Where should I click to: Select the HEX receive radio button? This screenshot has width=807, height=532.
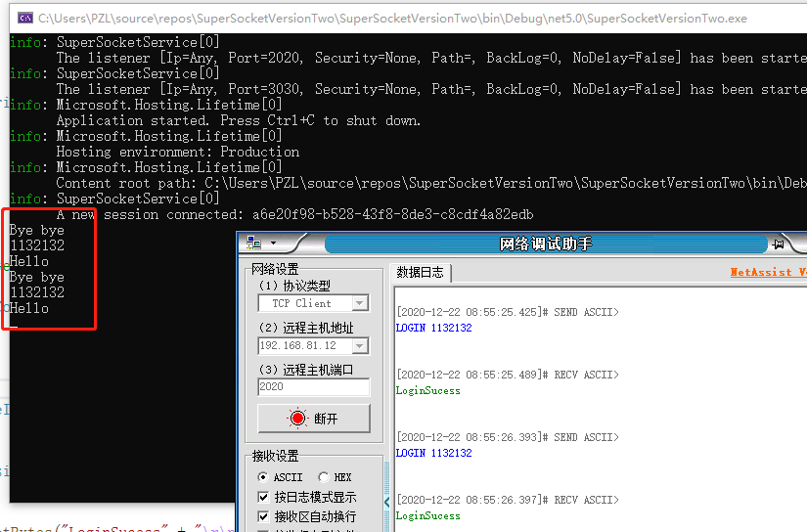pyautogui.click(x=323, y=477)
